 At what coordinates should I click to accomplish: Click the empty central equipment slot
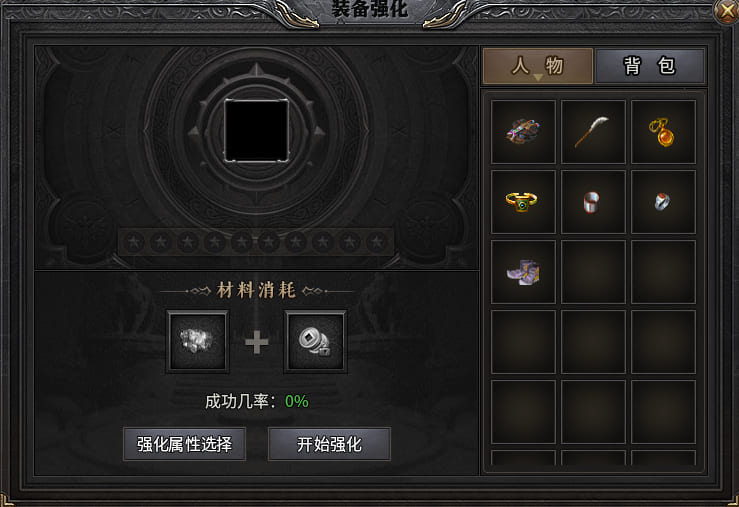point(256,131)
